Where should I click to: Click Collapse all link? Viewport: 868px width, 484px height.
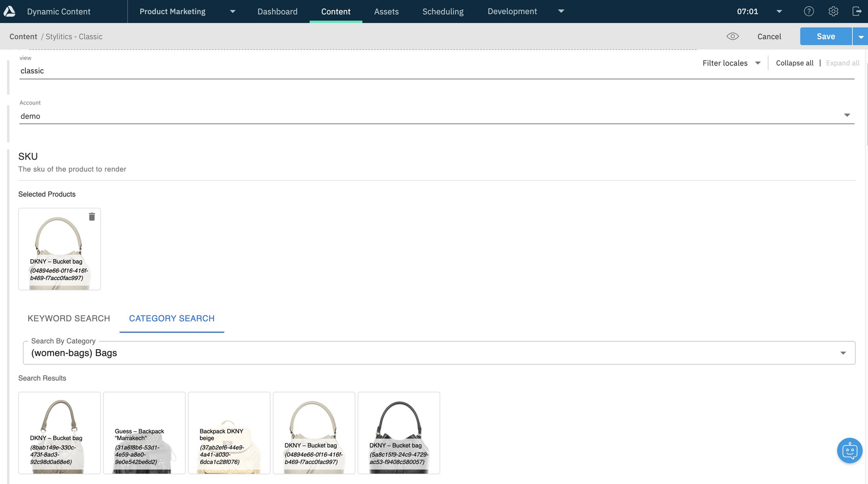click(795, 63)
